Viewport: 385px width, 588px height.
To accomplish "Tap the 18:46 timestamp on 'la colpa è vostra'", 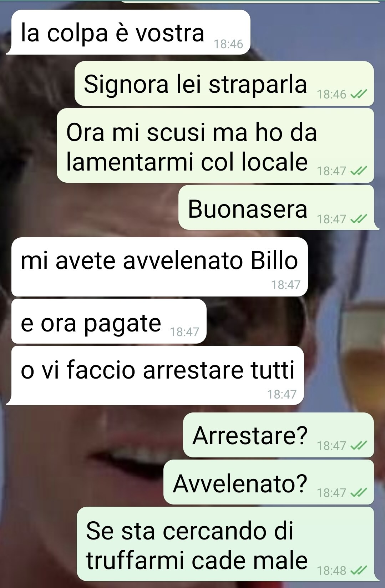I will pos(228,44).
